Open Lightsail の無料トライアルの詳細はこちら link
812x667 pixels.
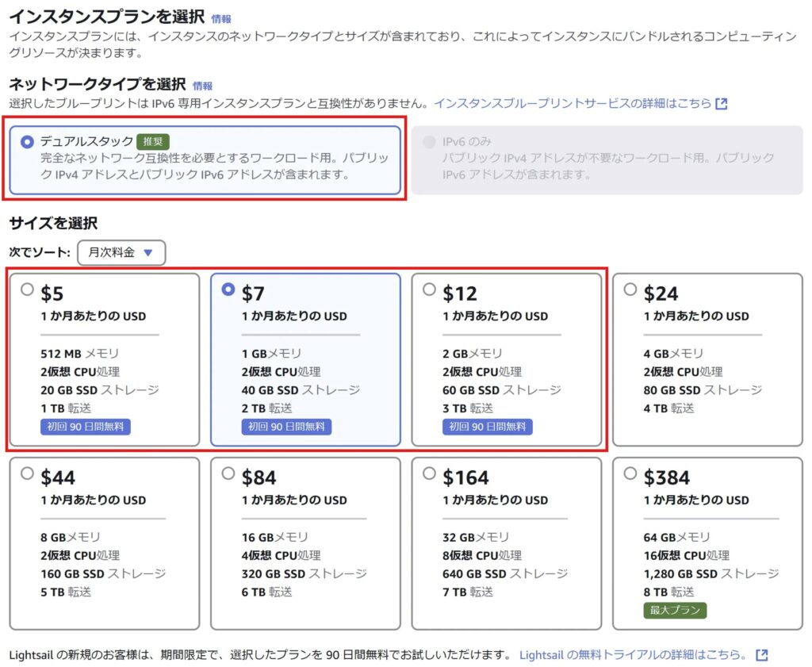(x=632, y=654)
